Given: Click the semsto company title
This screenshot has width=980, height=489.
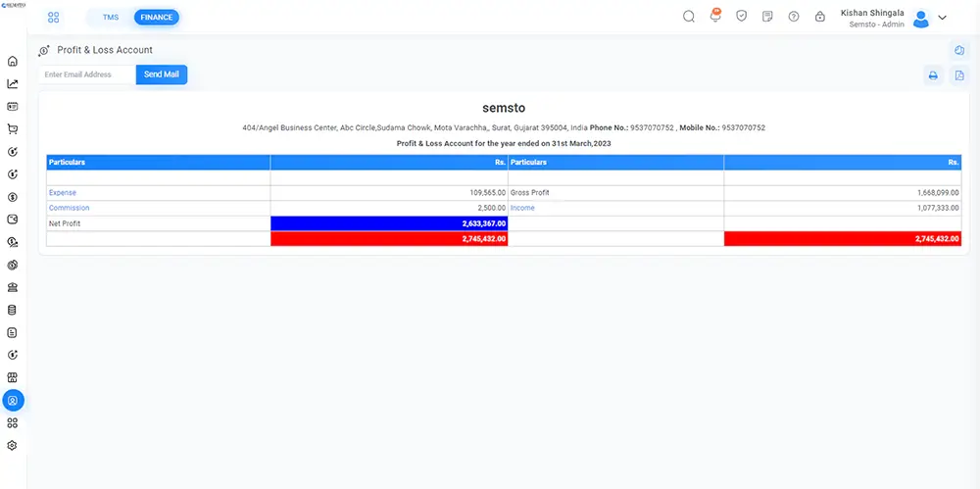Looking at the screenshot, I should [x=504, y=108].
